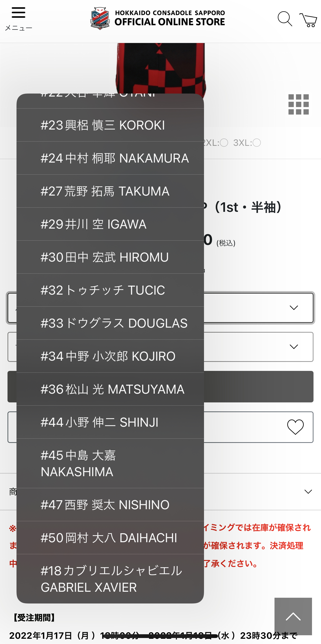Pick #27 TAKUMA in dropdown

pos(110,191)
